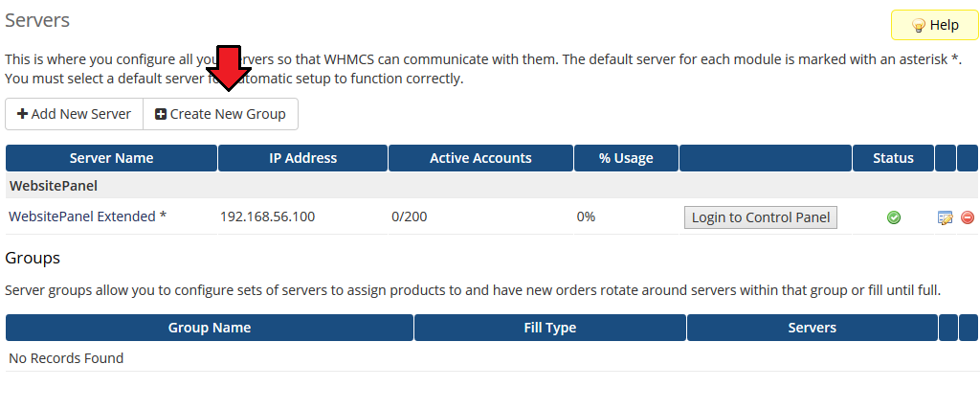Click the Fill Type column header
Image resolution: width=980 pixels, height=410 pixels.
(x=550, y=328)
